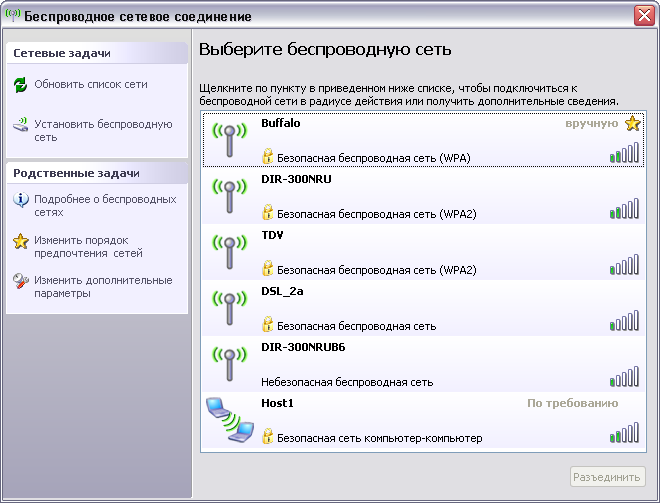Click the wrench icon for advanced settings
The height and width of the screenshot is (503, 660).
click(x=21, y=281)
